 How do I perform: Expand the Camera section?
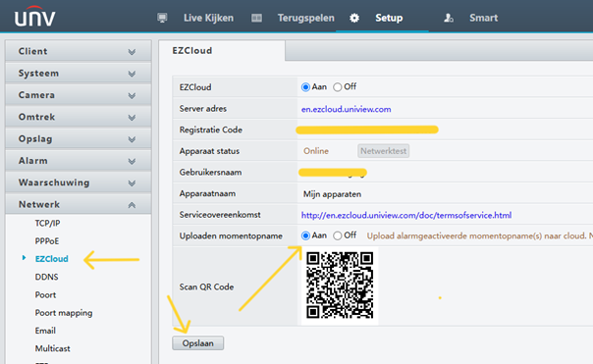tap(79, 95)
